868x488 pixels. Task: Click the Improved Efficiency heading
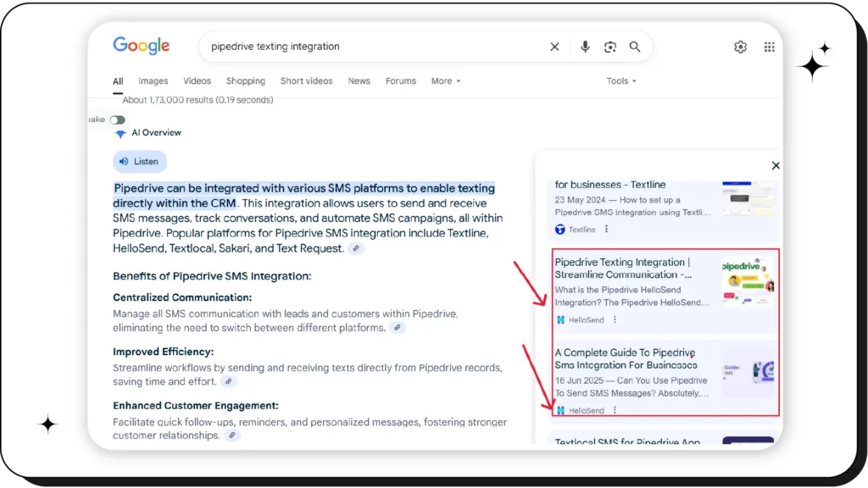point(164,352)
